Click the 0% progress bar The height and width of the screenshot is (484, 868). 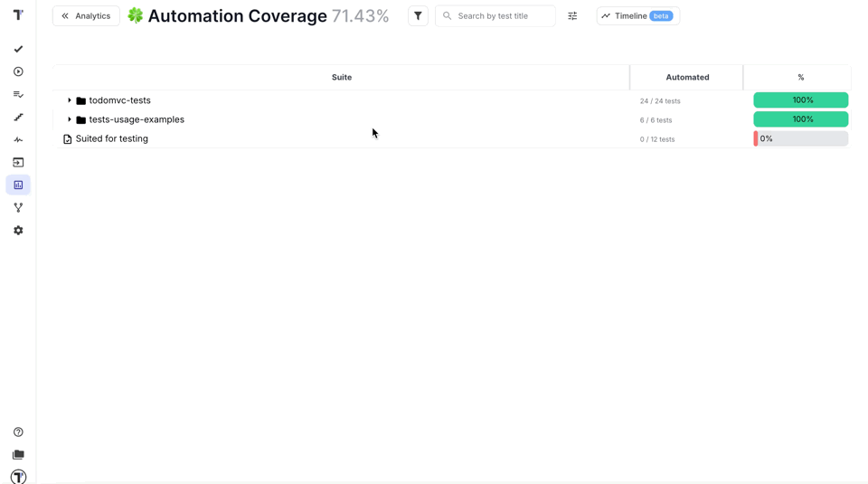[800, 138]
